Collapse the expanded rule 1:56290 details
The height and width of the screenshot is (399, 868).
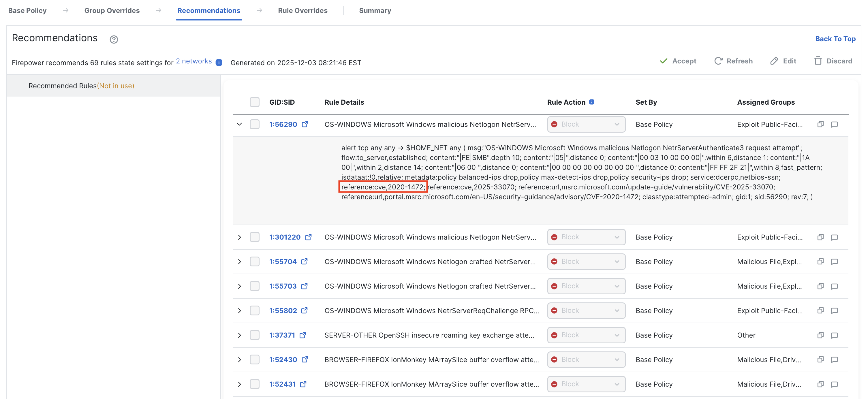coord(239,124)
